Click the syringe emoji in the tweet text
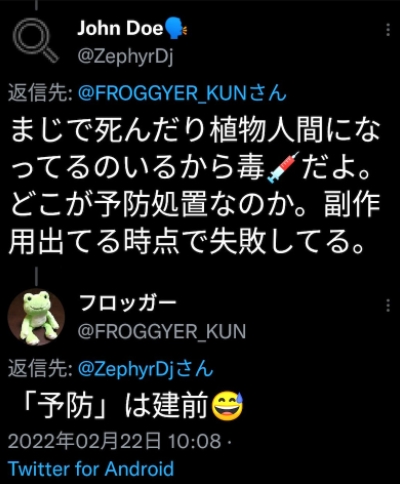 coord(283,167)
